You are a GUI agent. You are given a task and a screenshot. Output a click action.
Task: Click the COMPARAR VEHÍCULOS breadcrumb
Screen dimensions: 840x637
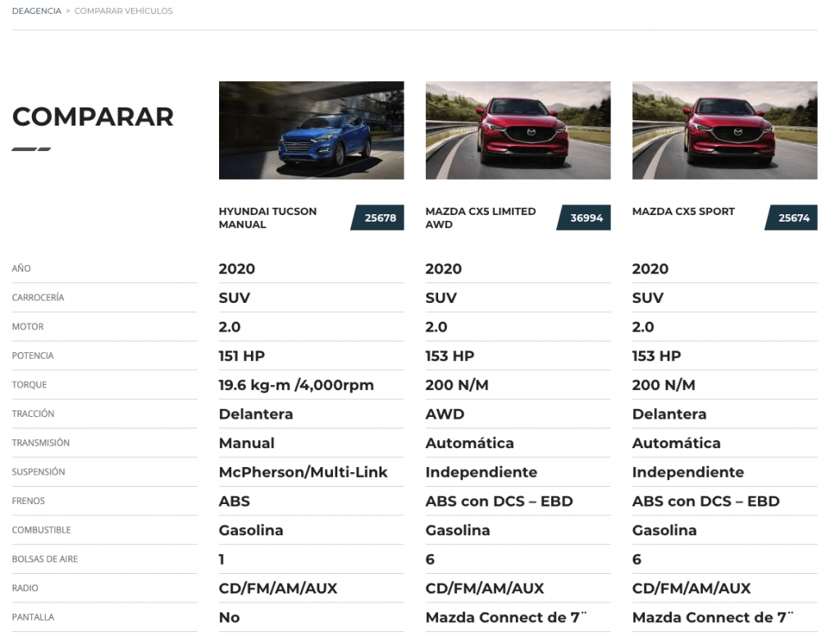click(x=123, y=11)
